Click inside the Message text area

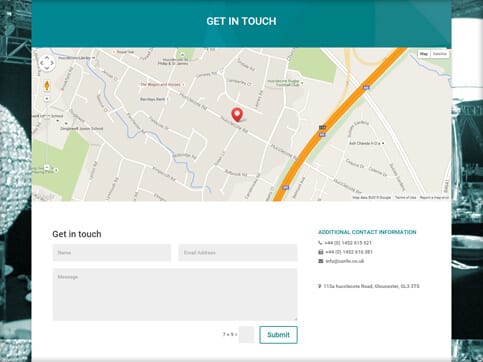175,295
